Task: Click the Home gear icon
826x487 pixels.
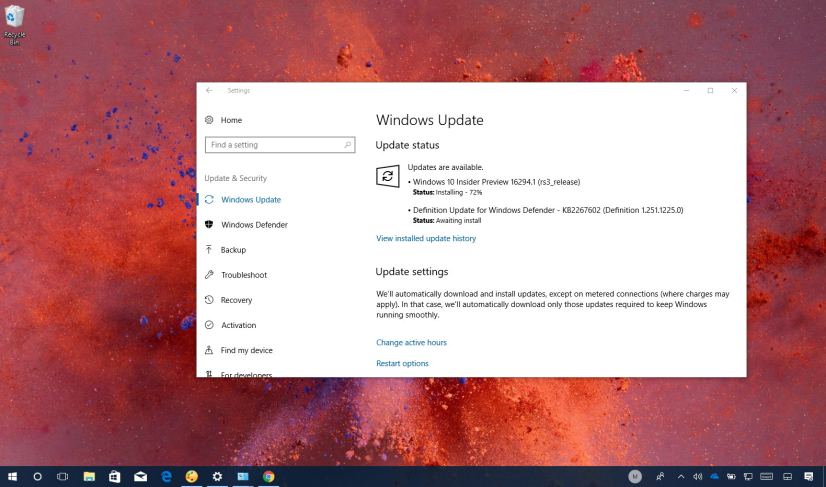Action: click(209, 120)
